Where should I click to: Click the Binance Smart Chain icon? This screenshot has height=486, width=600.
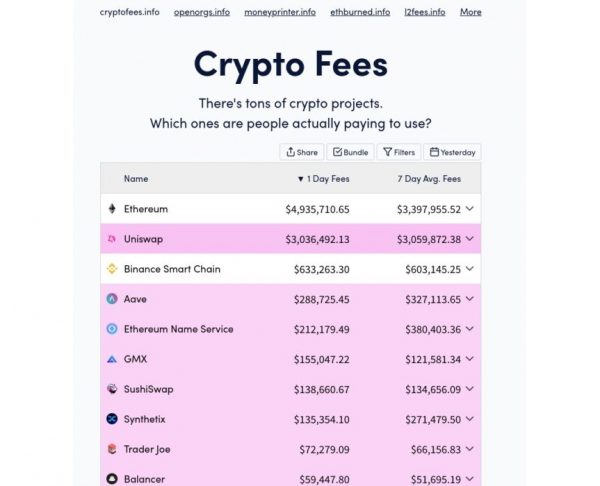[111, 269]
